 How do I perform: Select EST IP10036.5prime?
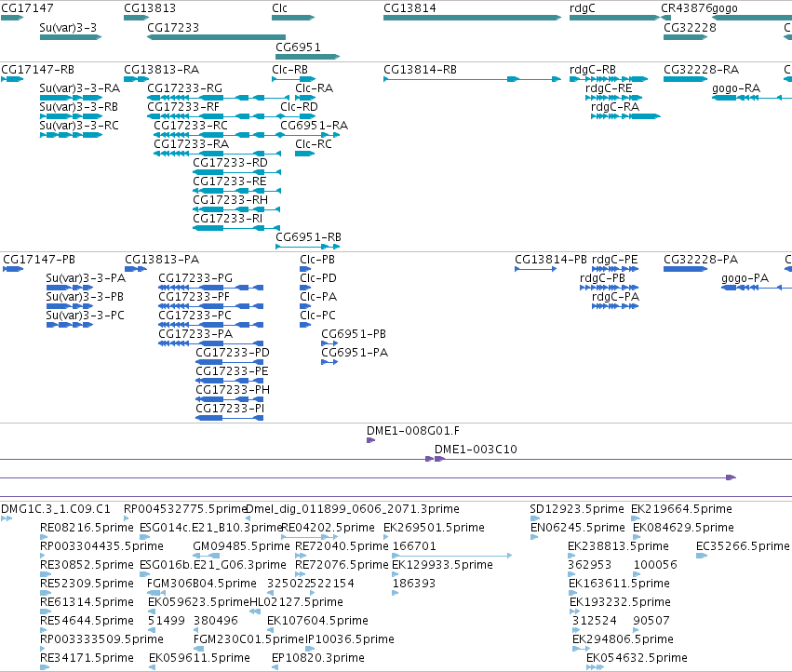310,649
